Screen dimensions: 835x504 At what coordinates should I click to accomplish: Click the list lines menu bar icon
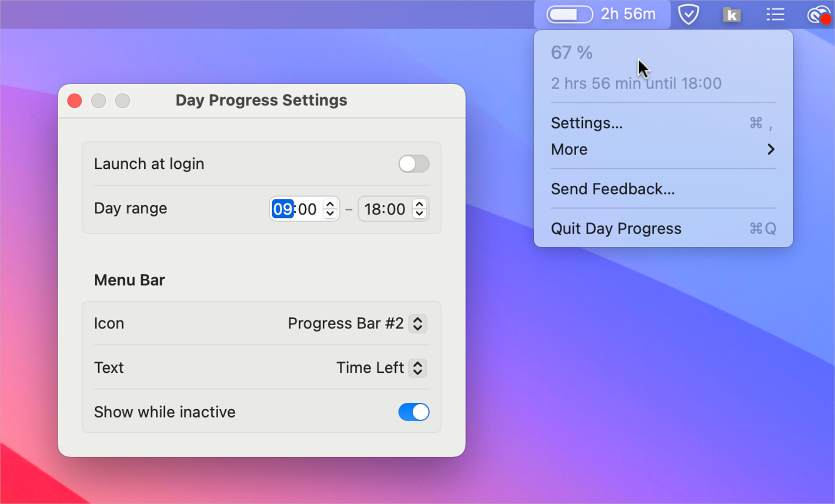tap(775, 15)
